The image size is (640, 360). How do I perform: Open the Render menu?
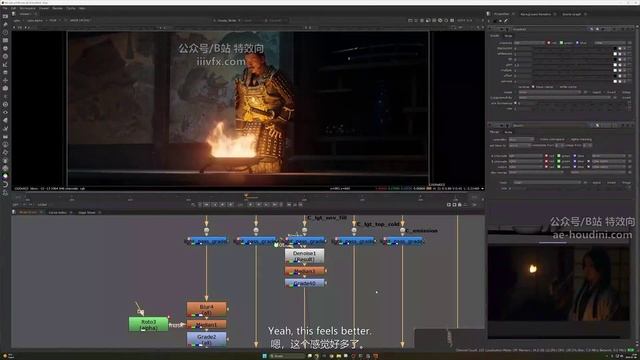coord(57,8)
